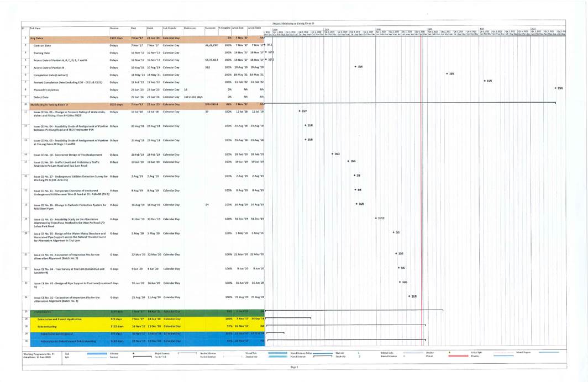Select 'Issue CE No. 20' traffic count task
The image size is (588, 382).
pyautogui.click(x=66, y=164)
